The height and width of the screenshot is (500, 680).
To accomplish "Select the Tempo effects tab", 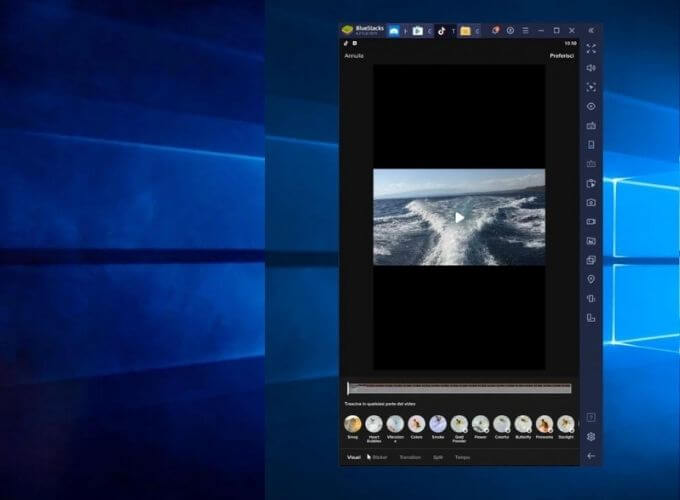I will [462, 457].
